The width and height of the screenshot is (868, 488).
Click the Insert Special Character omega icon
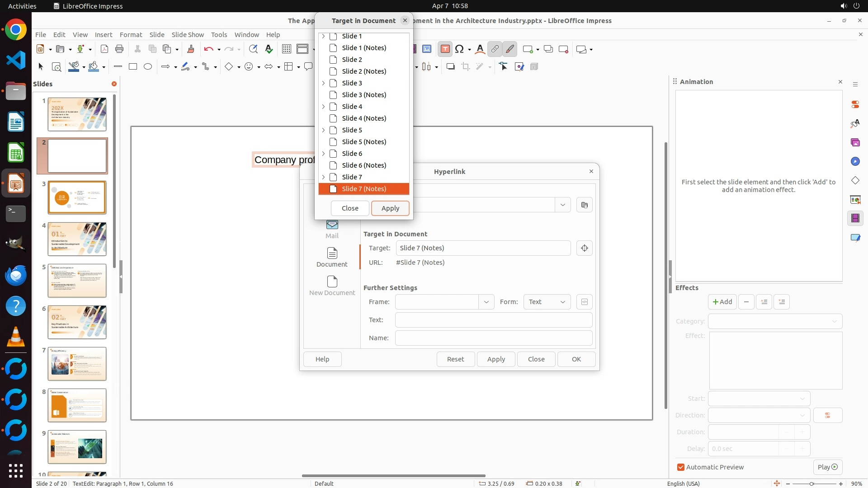pyautogui.click(x=459, y=49)
